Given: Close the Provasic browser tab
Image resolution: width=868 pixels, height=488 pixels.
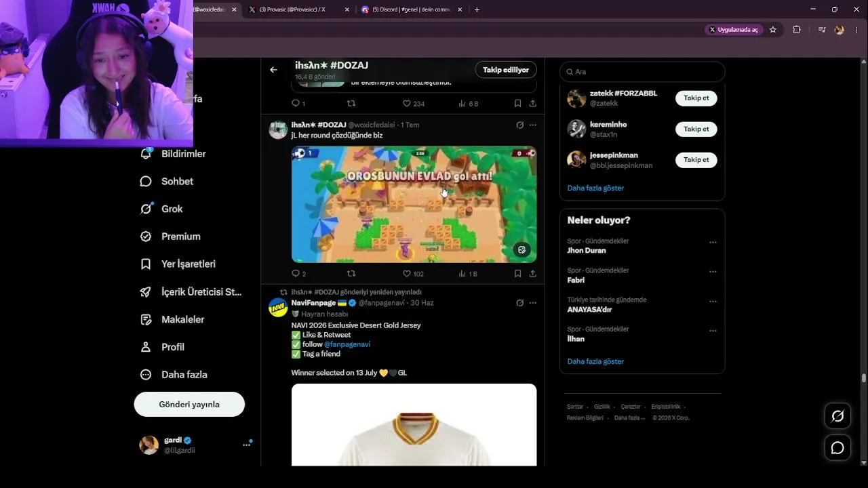Looking at the screenshot, I should tap(347, 9).
